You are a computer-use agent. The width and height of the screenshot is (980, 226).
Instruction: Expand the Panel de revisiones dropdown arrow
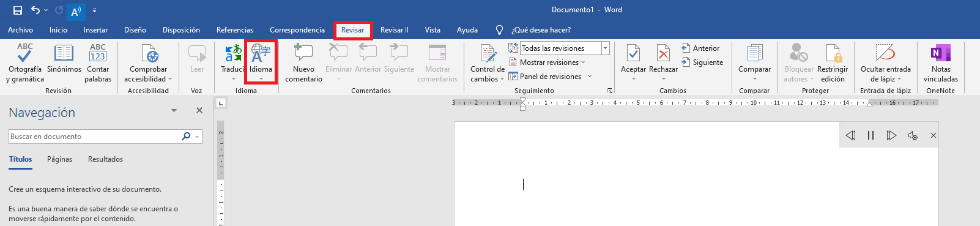click(590, 77)
